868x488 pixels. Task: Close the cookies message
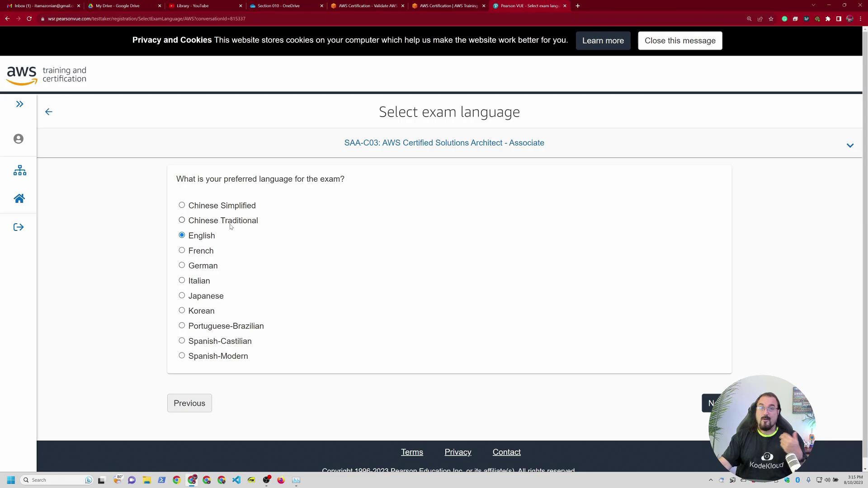point(680,41)
